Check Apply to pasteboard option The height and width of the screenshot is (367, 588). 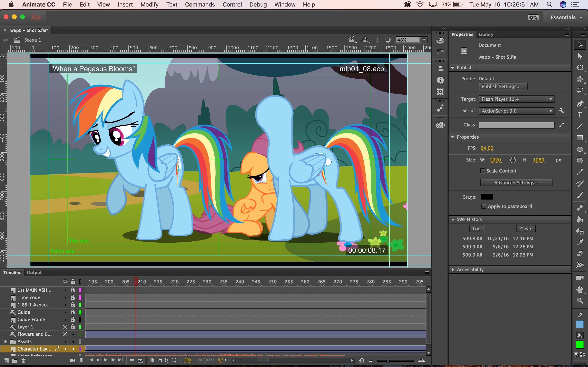[484, 206]
